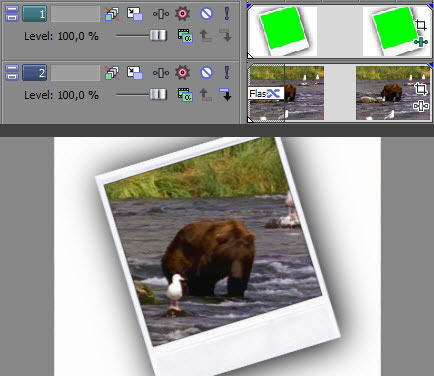The width and height of the screenshot is (434, 376).
Task: Make track 2 compositing child arrow
Action: tap(226, 95)
